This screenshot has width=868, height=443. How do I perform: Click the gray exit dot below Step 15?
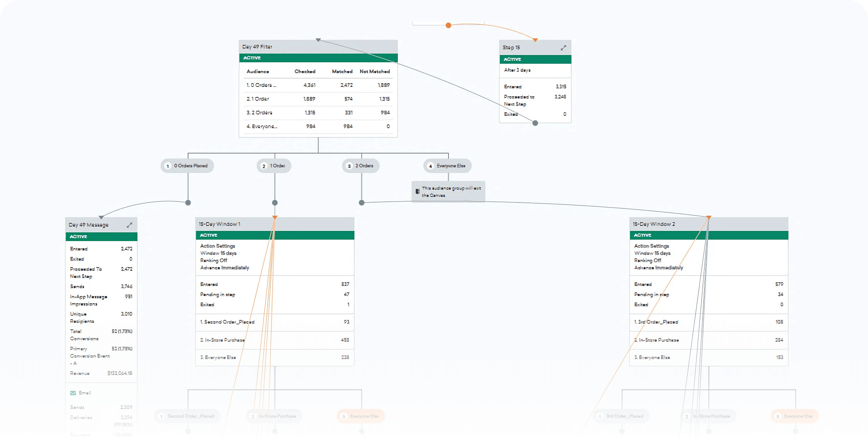tap(535, 123)
